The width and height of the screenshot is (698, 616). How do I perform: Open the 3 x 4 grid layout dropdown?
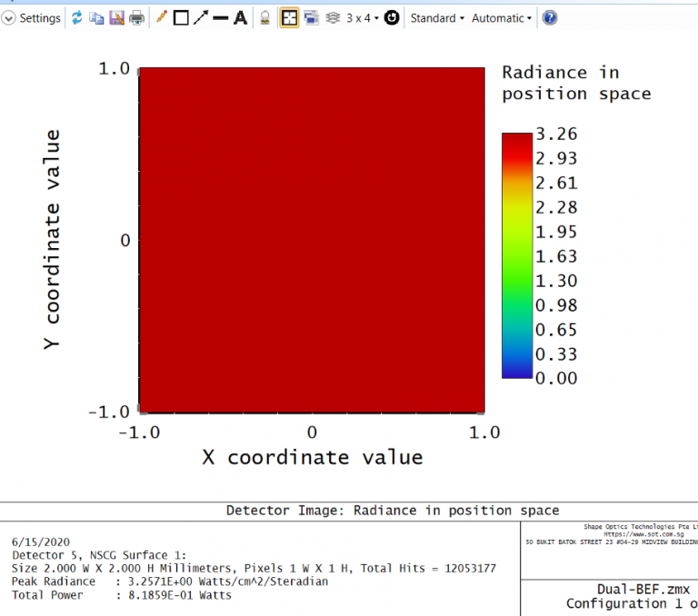click(362, 18)
